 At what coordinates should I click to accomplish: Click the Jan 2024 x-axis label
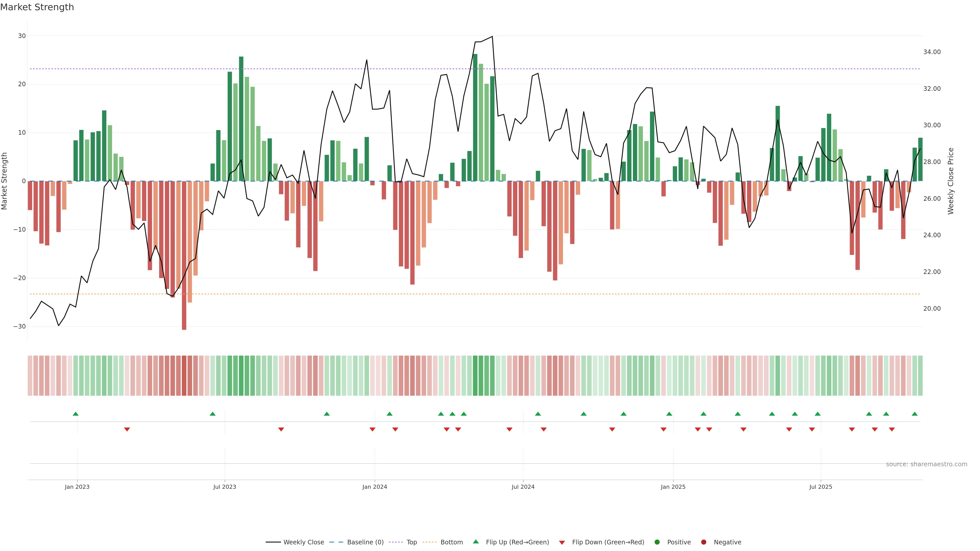(374, 487)
